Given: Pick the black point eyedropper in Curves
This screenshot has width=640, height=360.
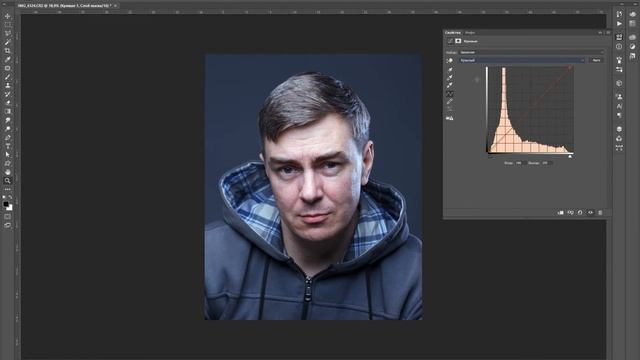Looking at the screenshot, I should 450,70.
